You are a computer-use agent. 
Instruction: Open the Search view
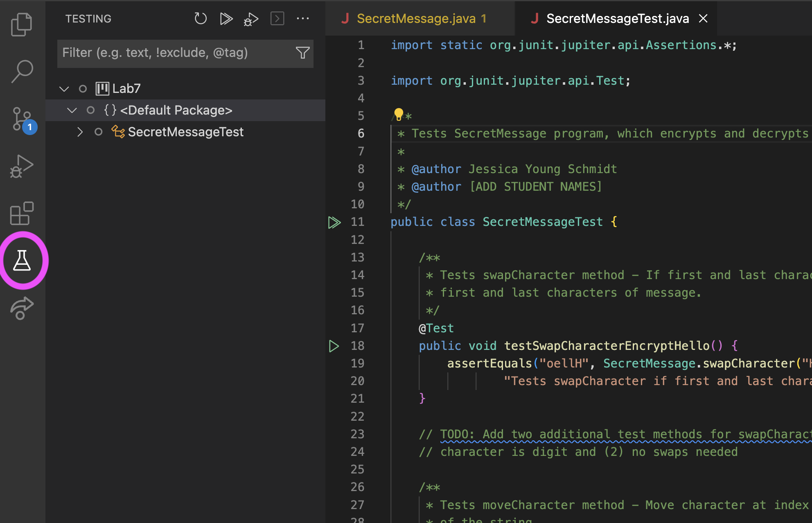(21, 70)
